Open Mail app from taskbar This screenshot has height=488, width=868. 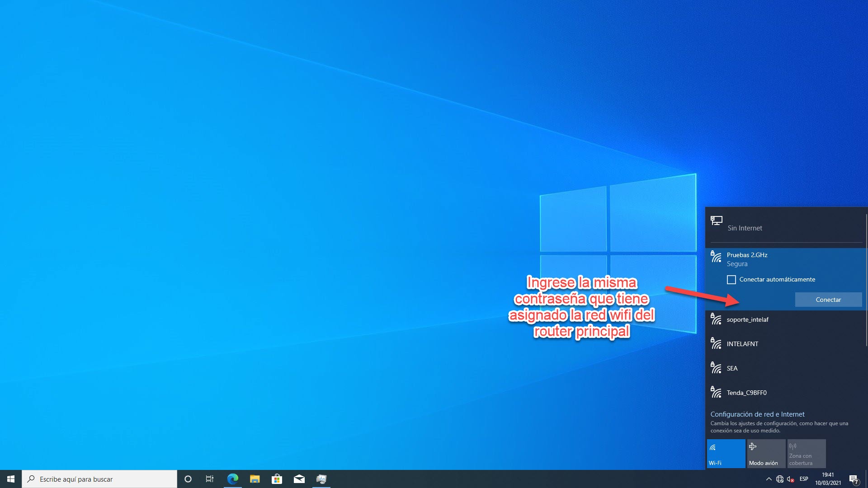pos(299,479)
